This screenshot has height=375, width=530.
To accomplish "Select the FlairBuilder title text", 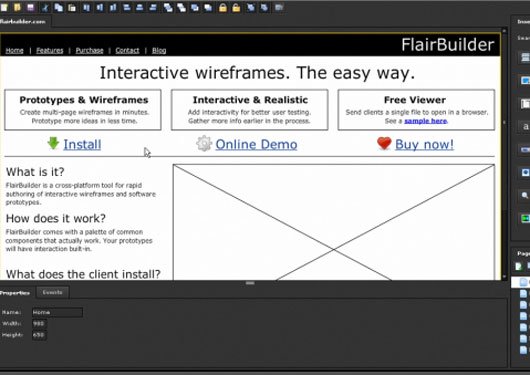I will [448, 45].
